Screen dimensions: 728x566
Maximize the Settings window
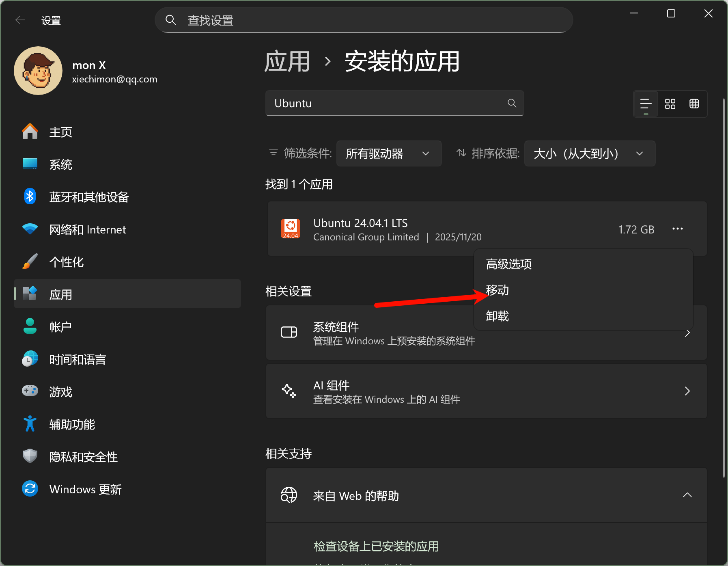coord(671,13)
